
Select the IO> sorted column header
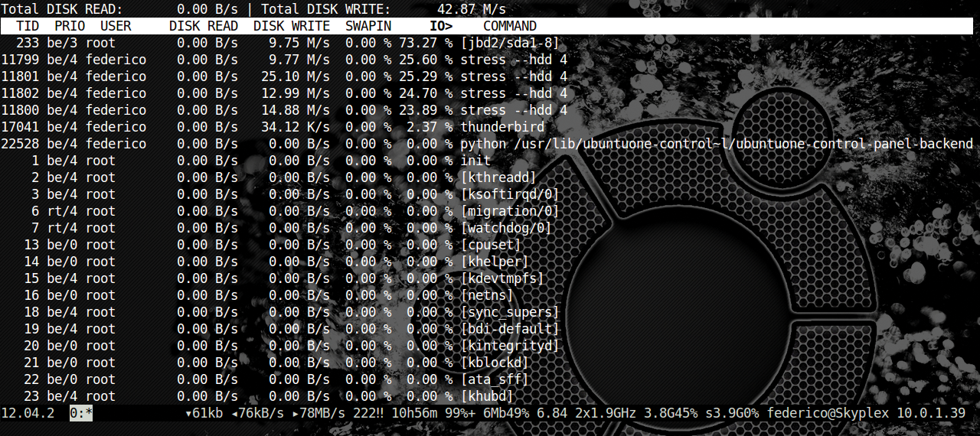pos(441,26)
